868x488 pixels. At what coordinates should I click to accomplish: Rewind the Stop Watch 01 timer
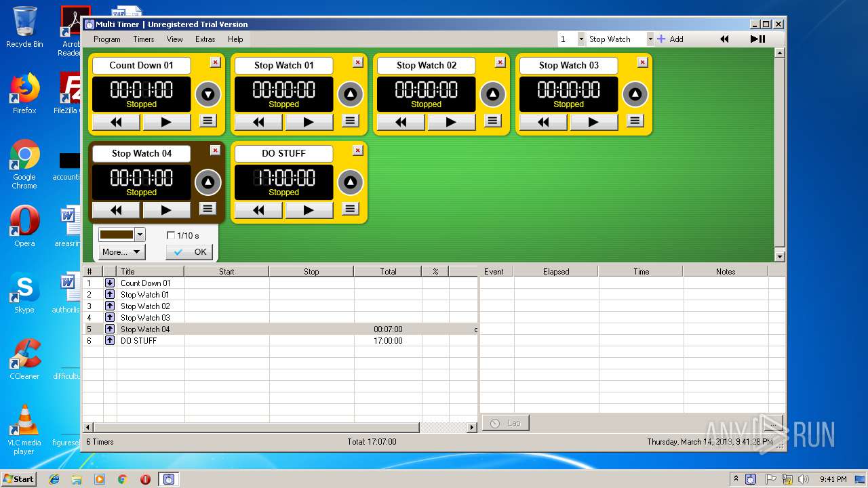[x=258, y=122]
